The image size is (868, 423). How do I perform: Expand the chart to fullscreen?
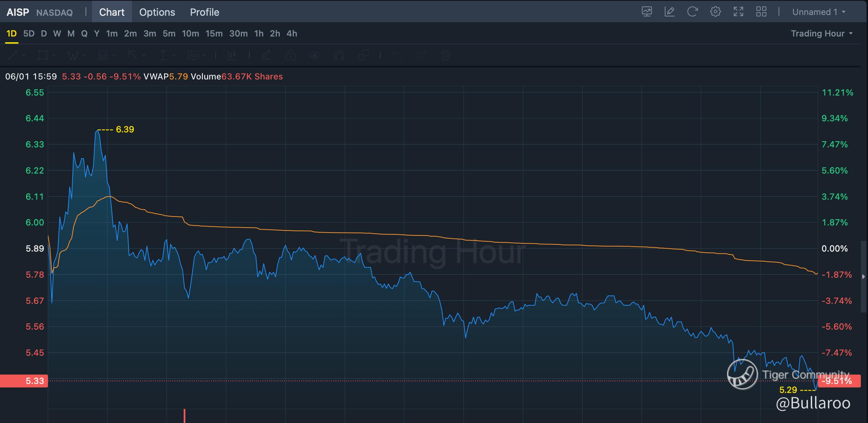coord(738,12)
